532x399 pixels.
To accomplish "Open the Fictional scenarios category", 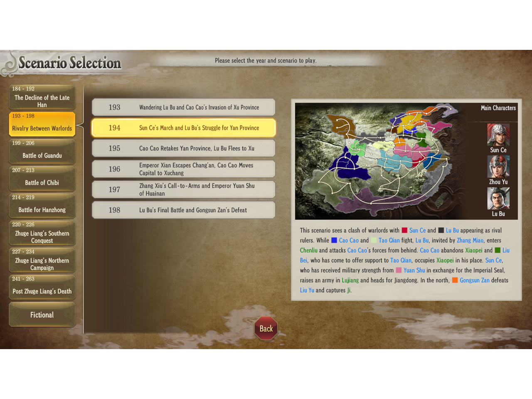I will pos(42,315).
